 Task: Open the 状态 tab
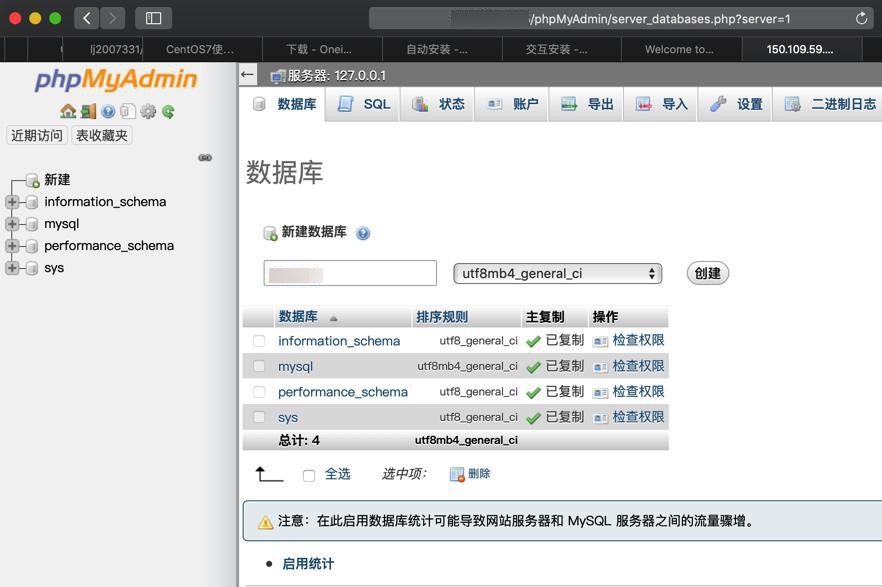(437, 104)
